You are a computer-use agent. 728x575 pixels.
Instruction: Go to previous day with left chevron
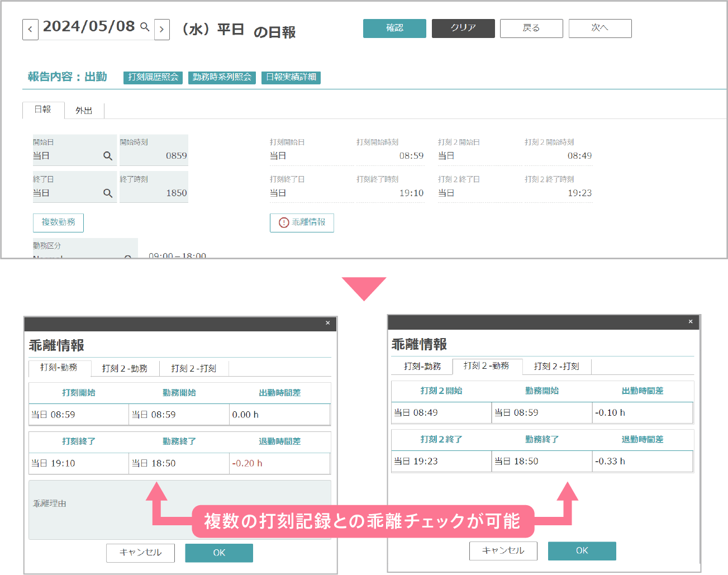click(30, 29)
